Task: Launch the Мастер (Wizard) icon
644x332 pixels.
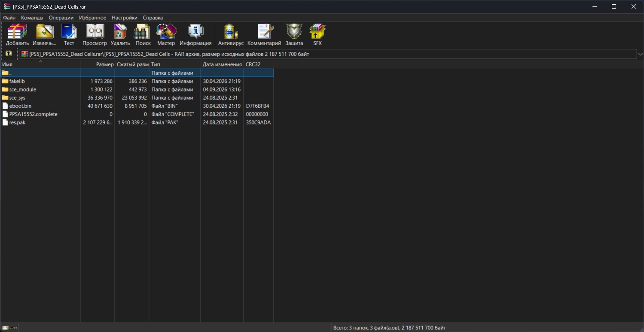Action: click(166, 35)
